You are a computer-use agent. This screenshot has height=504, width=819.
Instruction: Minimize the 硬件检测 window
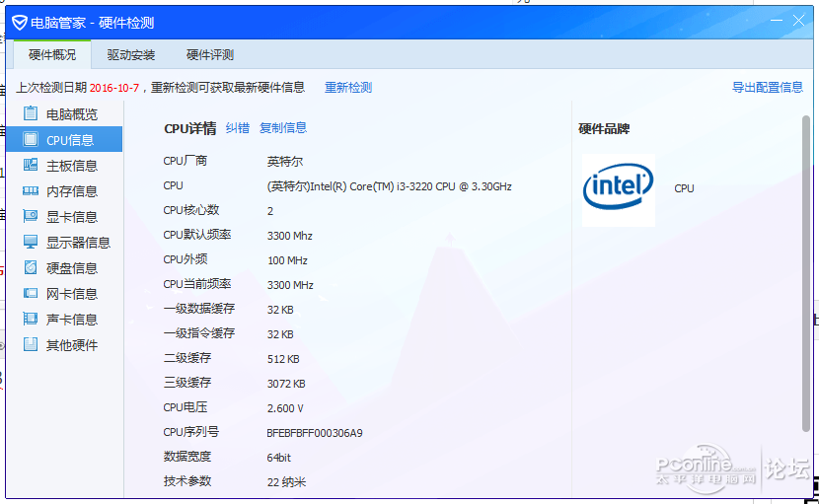pyautogui.click(x=777, y=21)
